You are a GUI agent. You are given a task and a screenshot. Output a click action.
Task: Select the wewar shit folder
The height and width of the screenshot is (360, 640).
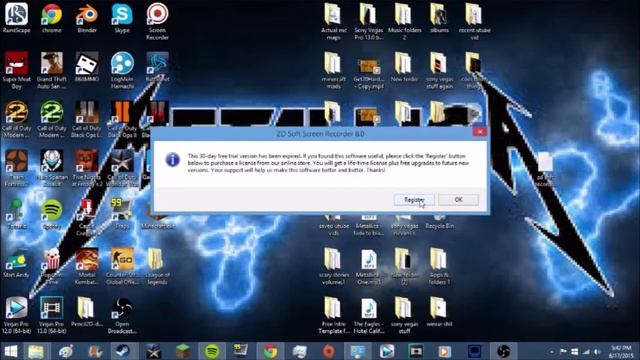pyautogui.click(x=439, y=312)
